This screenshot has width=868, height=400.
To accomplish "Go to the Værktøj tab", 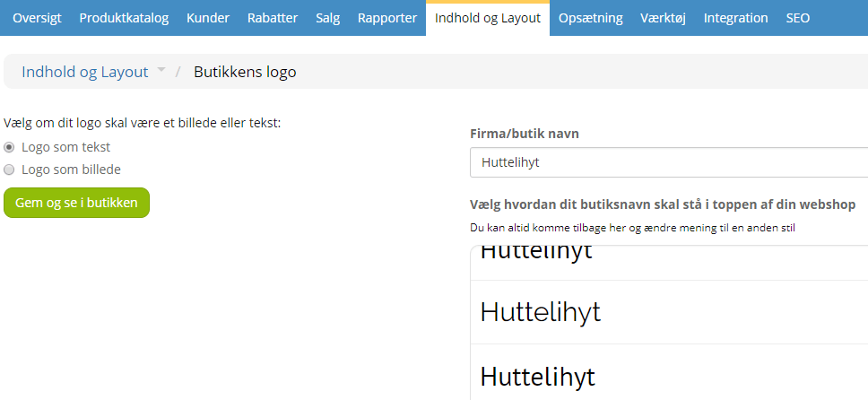I will 664,18.
